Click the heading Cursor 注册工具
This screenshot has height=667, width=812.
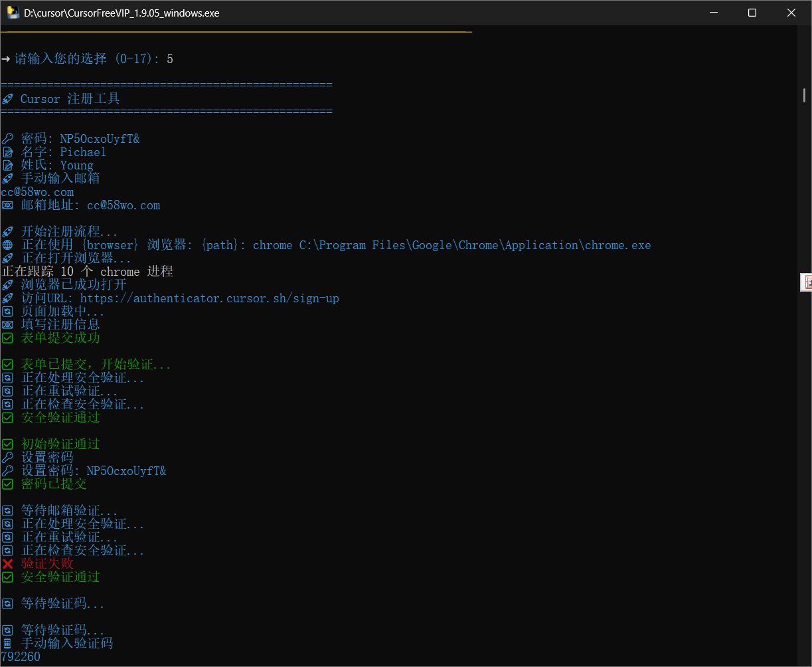point(70,99)
